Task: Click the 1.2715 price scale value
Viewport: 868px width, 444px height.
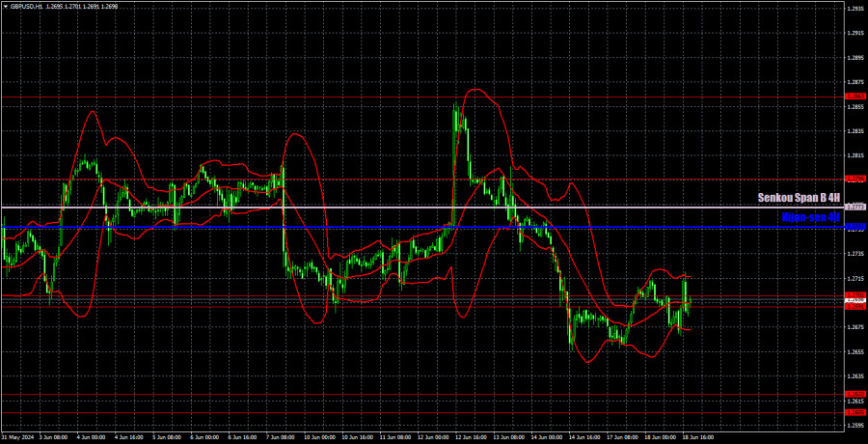Action: click(854, 278)
